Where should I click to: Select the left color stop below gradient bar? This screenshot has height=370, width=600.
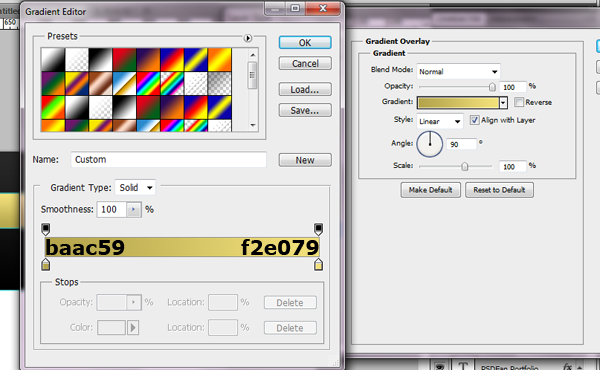(46, 264)
